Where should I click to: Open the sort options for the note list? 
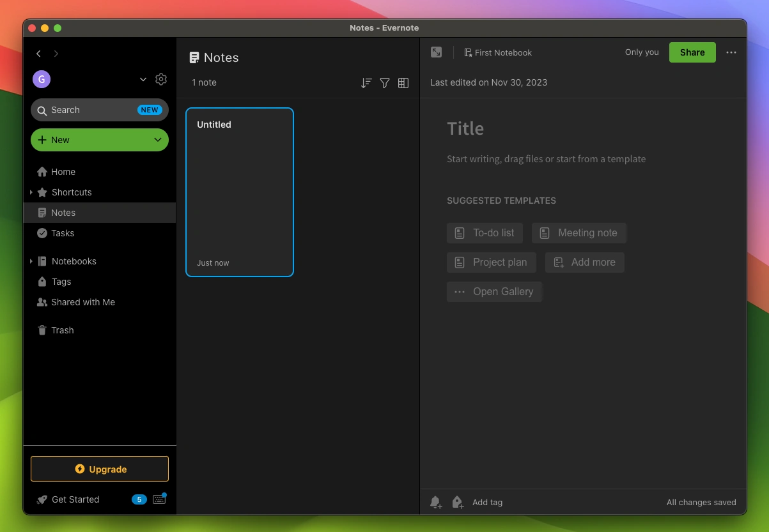point(366,82)
